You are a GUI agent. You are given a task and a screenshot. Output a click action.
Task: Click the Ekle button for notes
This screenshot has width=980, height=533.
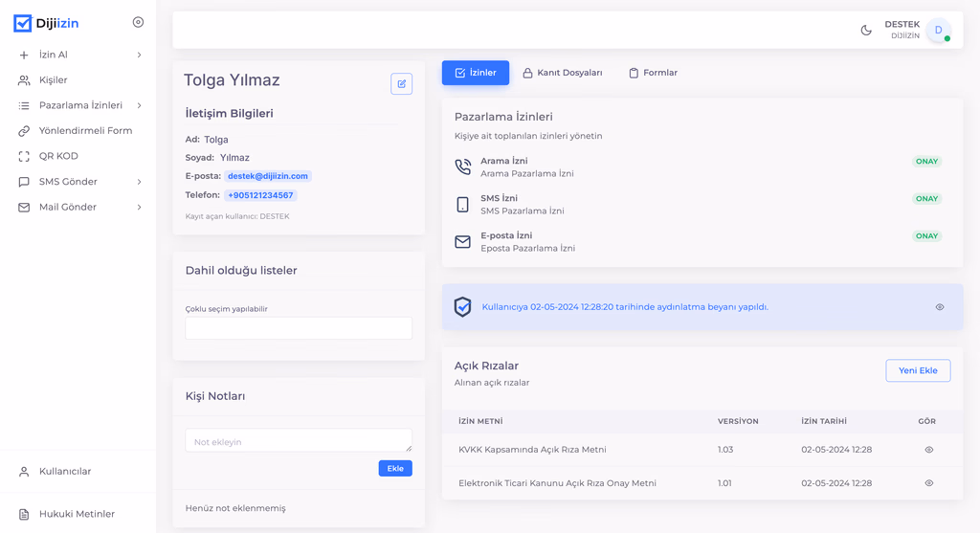coord(394,469)
